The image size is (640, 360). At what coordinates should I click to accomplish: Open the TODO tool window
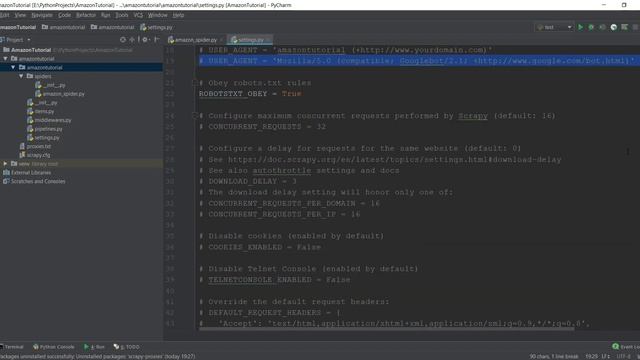(x=127, y=347)
